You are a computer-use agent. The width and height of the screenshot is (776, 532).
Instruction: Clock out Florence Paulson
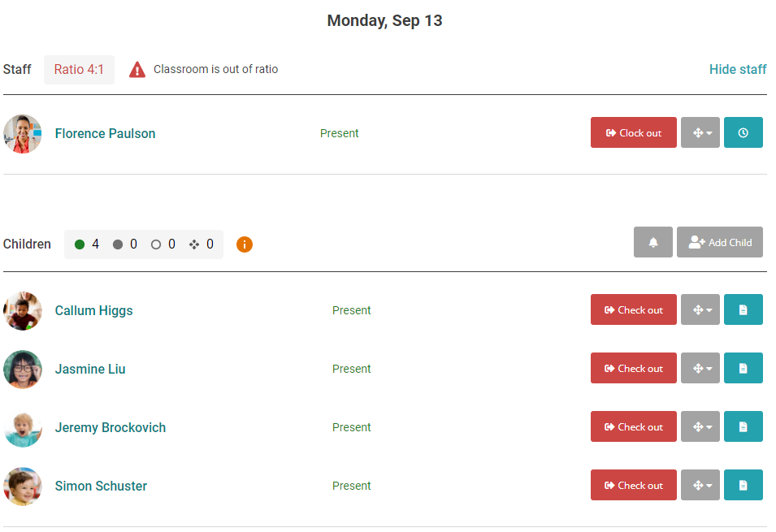[633, 133]
